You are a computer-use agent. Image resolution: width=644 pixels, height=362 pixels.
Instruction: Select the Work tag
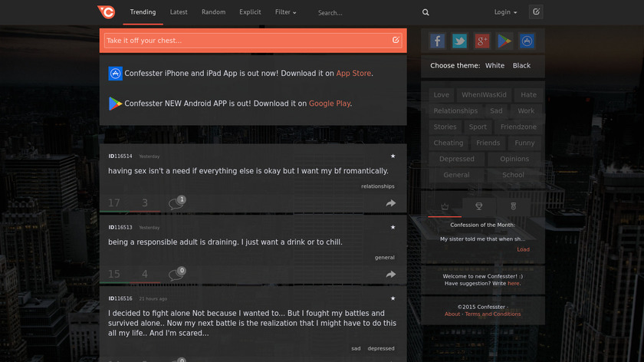(526, 111)
